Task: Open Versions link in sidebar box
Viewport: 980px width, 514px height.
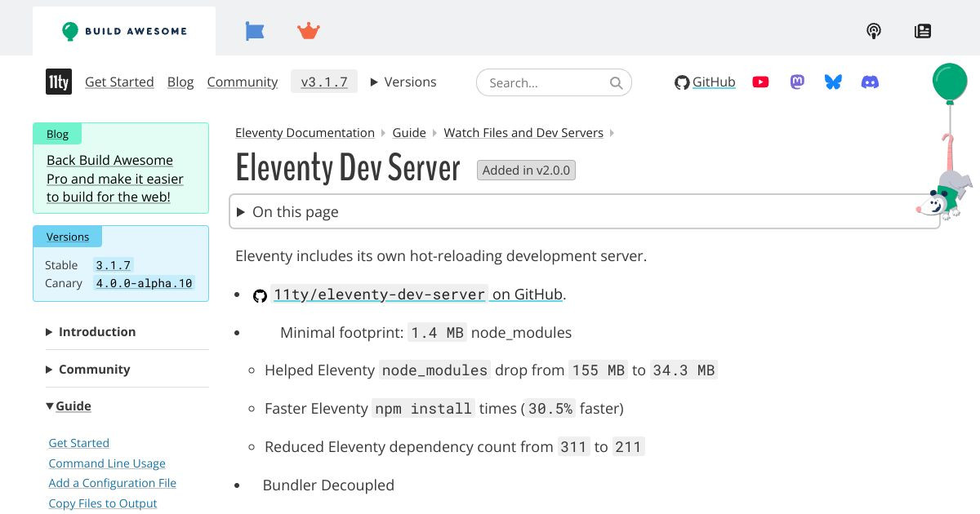Action: (68, 237)
